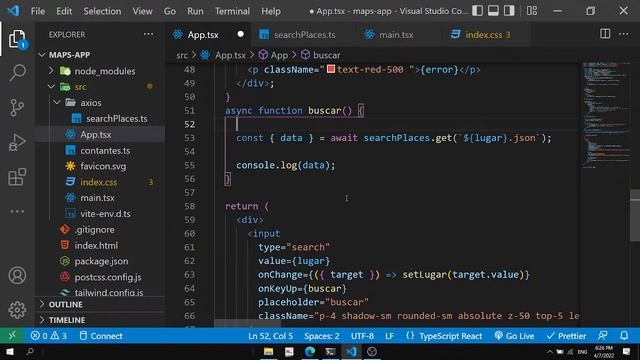Toggle the bottom panel layout icon

click(493, 11)
